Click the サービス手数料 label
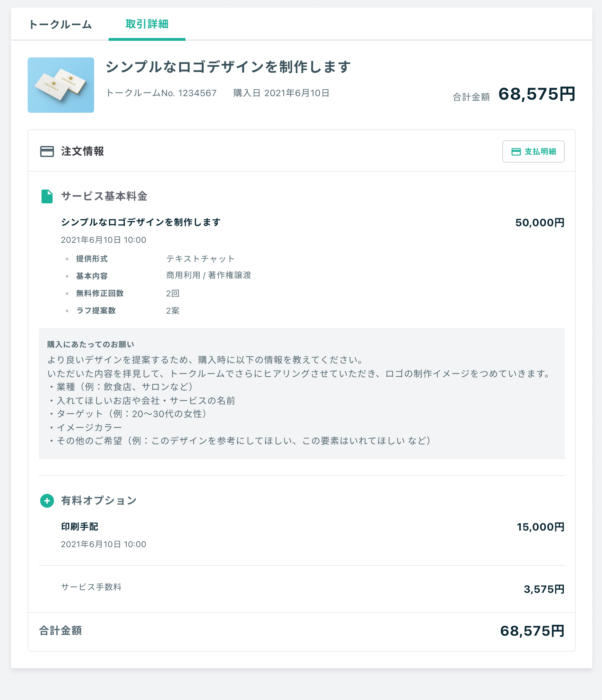 click(x=91, y=587)
